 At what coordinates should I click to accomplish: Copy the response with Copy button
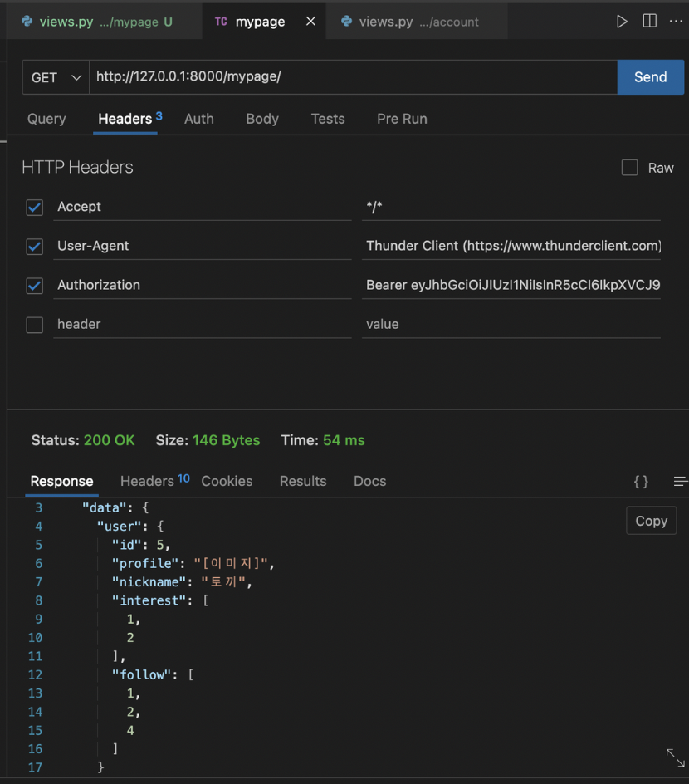pos(651,521)
